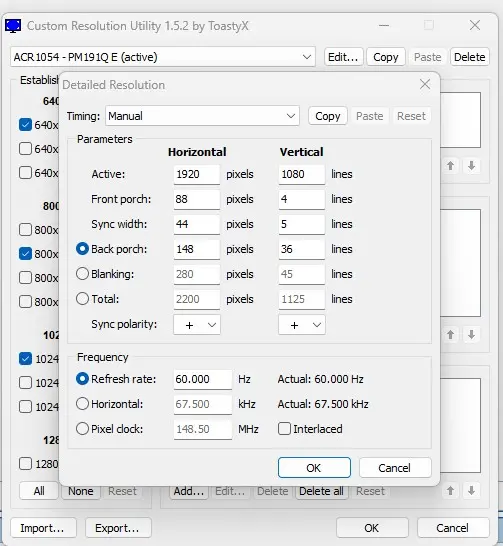Click Copy button beside Timing dropdown

click(328, 116)
